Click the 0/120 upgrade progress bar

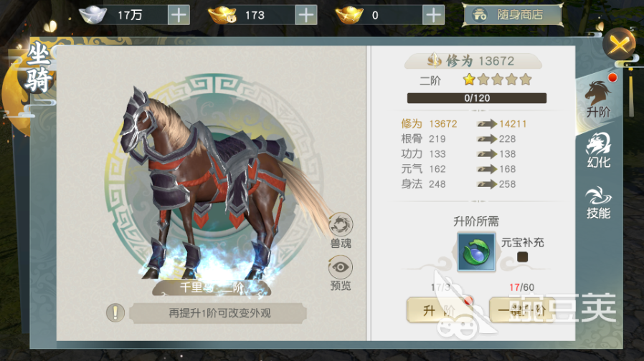pos(477,98)
